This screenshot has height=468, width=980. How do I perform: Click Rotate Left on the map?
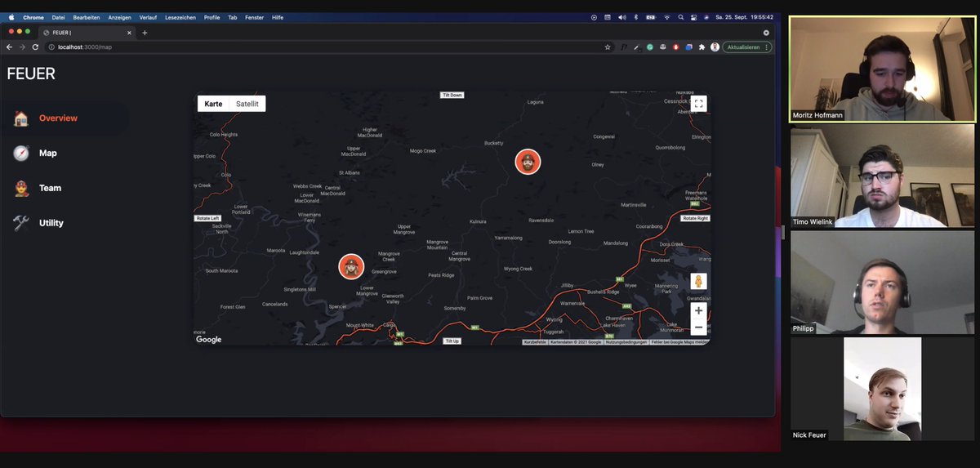pos(207,218)
